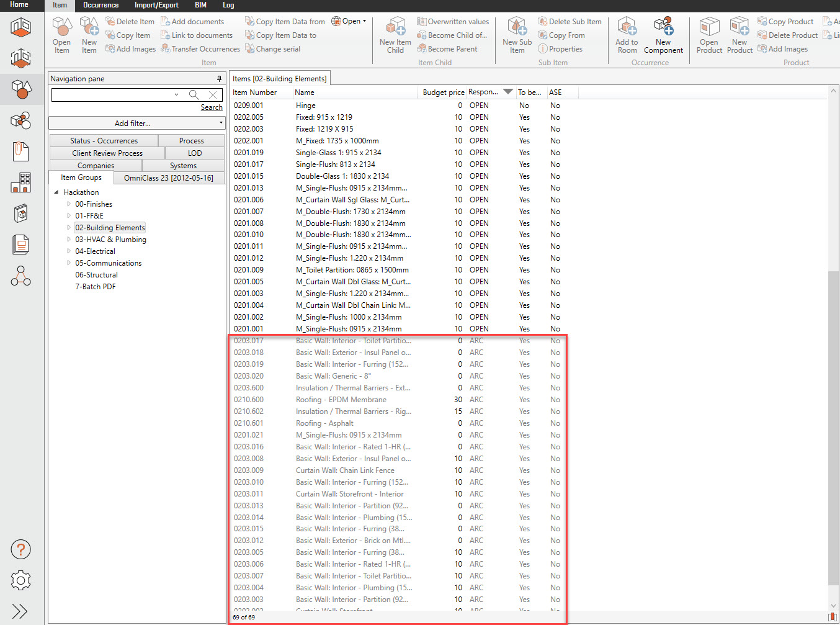Click the Status - Occurrences button
The width and height of the screenshot is (840, 625).
(x=104, y=141)
